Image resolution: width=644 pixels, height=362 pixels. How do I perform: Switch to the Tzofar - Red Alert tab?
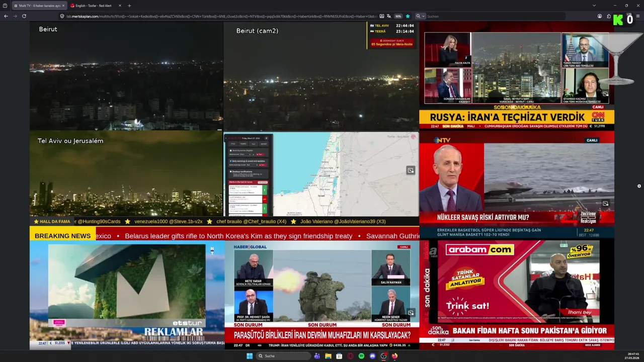tap(96, 6)
